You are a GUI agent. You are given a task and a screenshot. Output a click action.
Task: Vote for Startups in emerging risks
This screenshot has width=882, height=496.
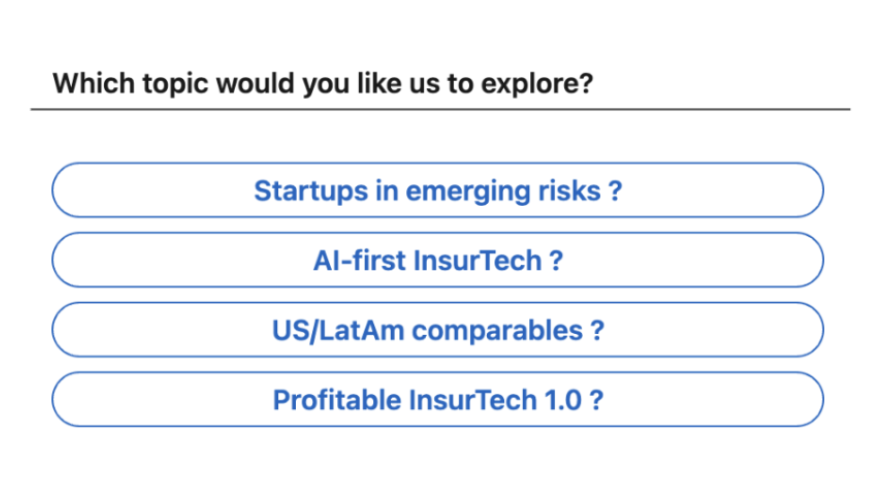438,190
